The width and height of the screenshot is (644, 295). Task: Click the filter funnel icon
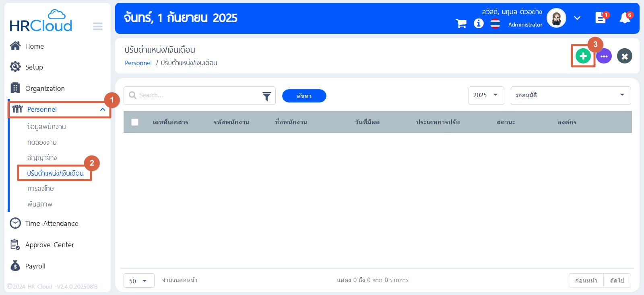tap(266, 96)
